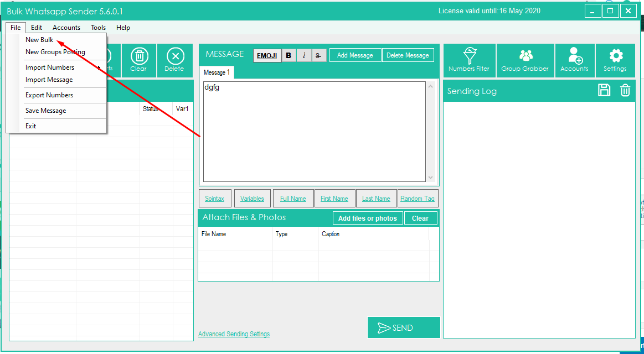
Task: Open the Advanced Sending Settings link
Action: click(234, 334)
